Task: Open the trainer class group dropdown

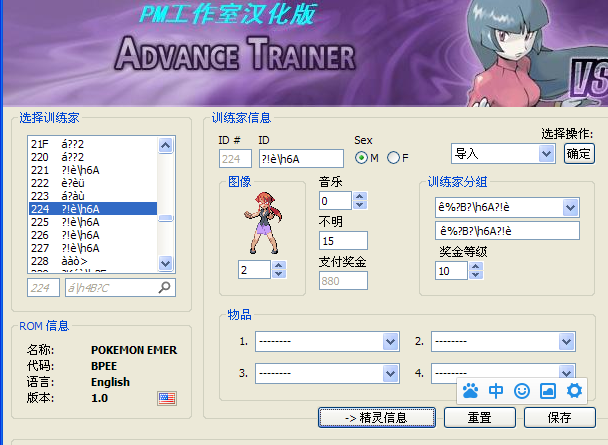Action: [x=570, y=207]
